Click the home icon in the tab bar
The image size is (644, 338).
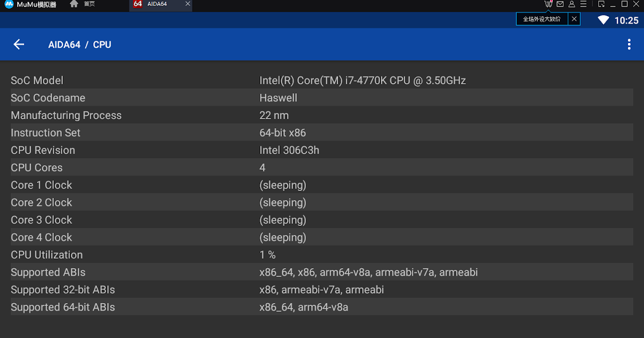click(74, 4)
